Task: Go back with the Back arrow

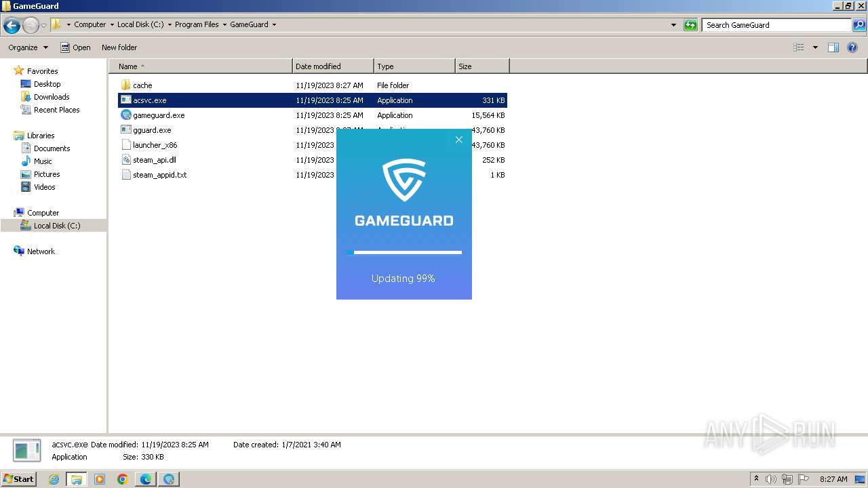Action: (x=12, y=26)
